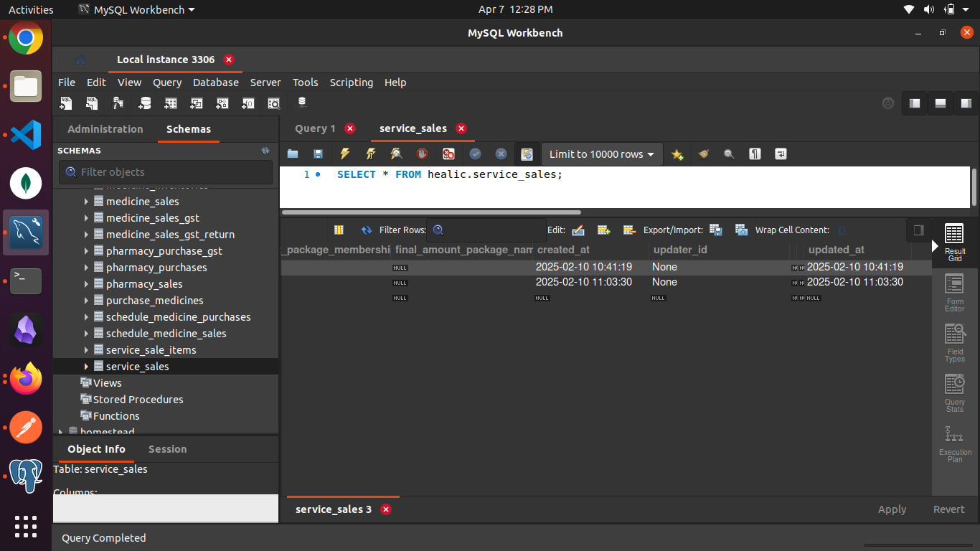Open the object inspector toolbar icon
Image resolution: width=980 pixels, height=551 pixels.
click(x=118, y=103)
